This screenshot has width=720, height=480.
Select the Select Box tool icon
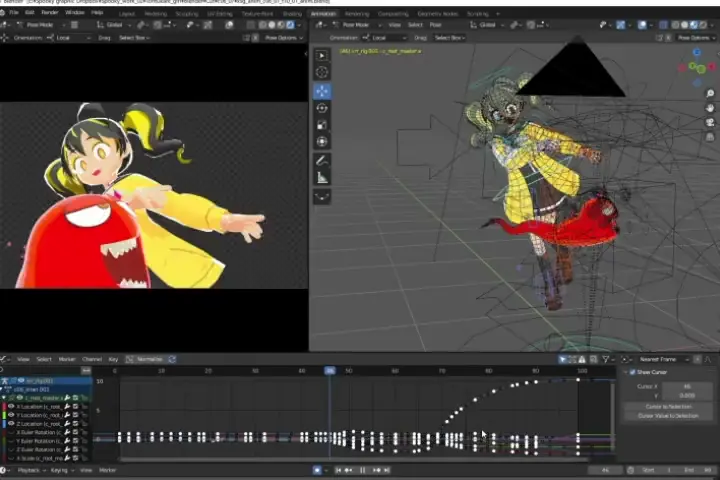[x=322, y=55]
